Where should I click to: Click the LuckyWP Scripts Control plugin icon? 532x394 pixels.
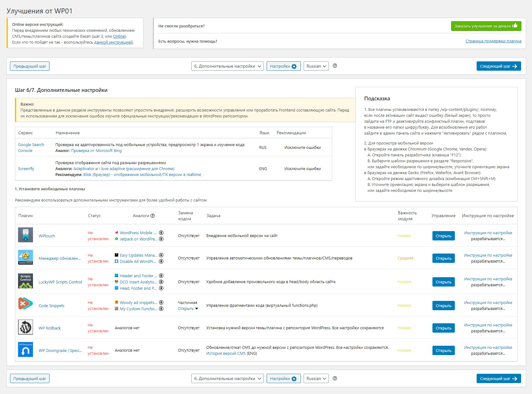(26, 281)
